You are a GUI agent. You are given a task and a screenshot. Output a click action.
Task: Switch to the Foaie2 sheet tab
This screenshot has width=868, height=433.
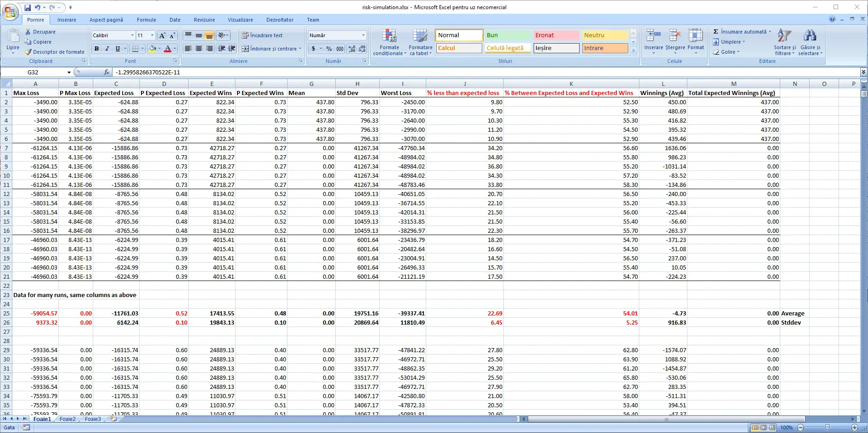tap(68, 419)
